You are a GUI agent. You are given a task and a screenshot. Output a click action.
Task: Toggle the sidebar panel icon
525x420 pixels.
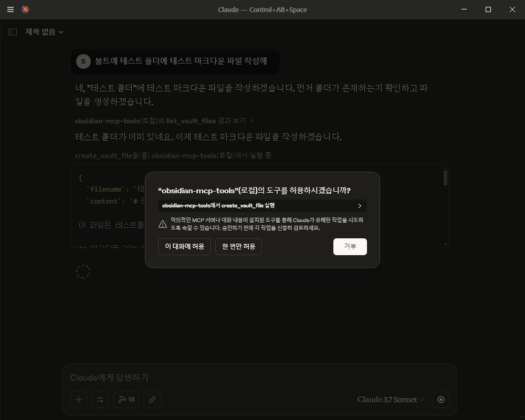13,32
